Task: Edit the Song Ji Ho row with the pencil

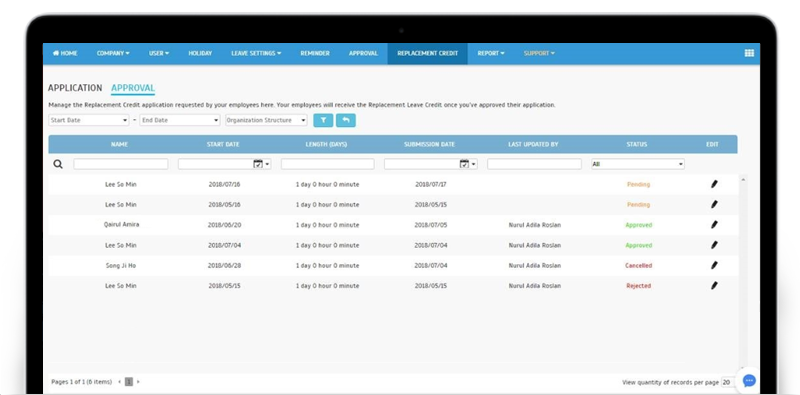Action: [714, 265]
